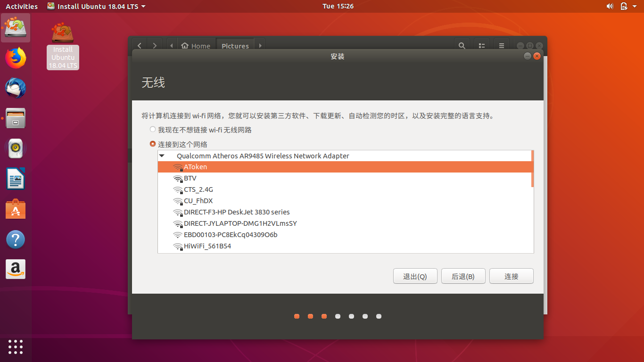Click the volume icon in the top bar
Screen dimensions: 644x362
pos(610,6)
